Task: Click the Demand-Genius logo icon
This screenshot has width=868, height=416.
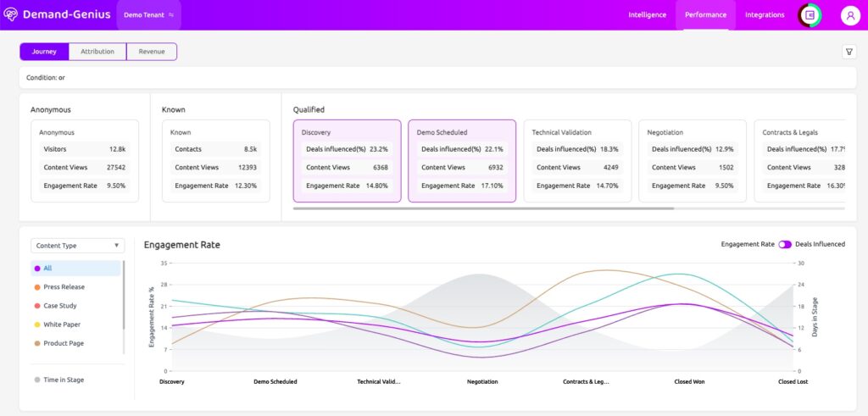Action: (11, 15)
